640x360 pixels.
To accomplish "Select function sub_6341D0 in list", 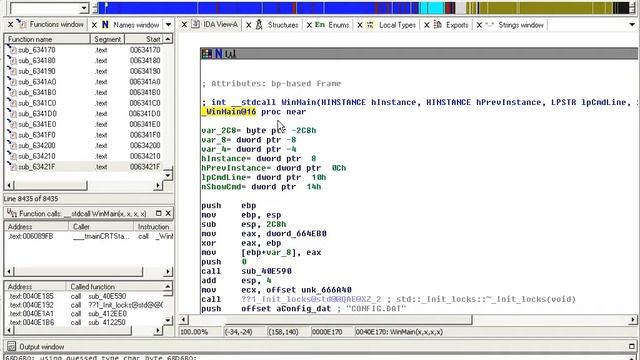I will 84,113.
